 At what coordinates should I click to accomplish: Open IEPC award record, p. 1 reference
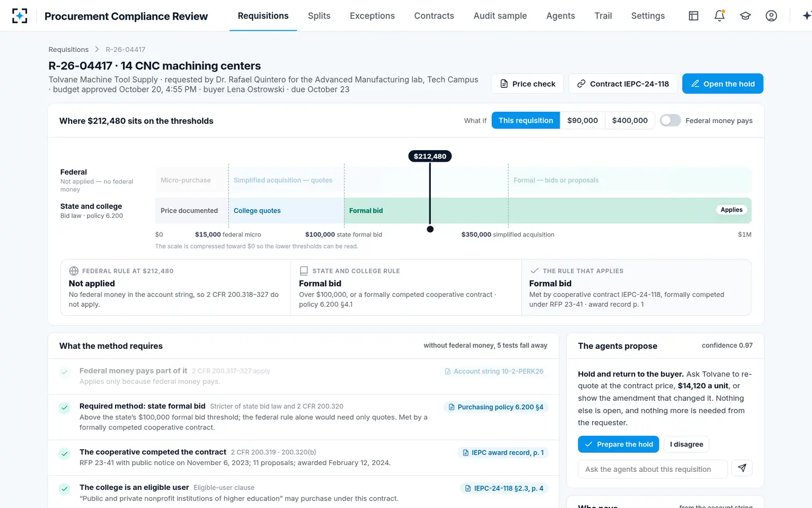tap(503, 453)
